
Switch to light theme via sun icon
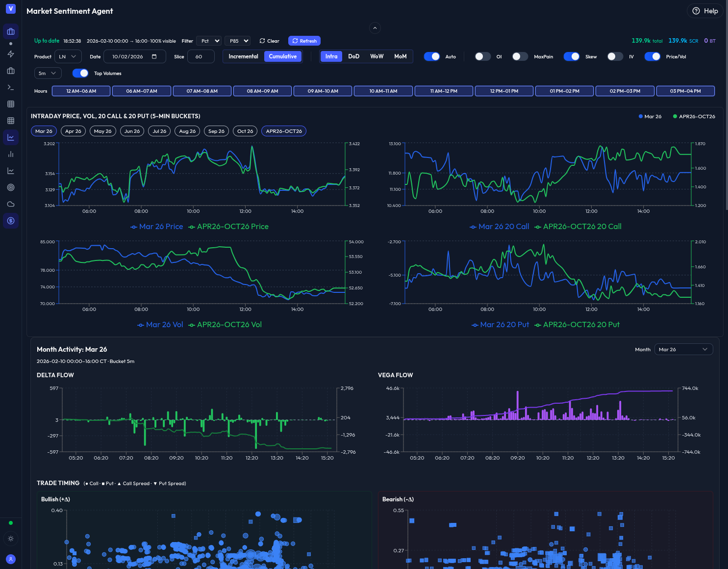click(x=11, y=539)
